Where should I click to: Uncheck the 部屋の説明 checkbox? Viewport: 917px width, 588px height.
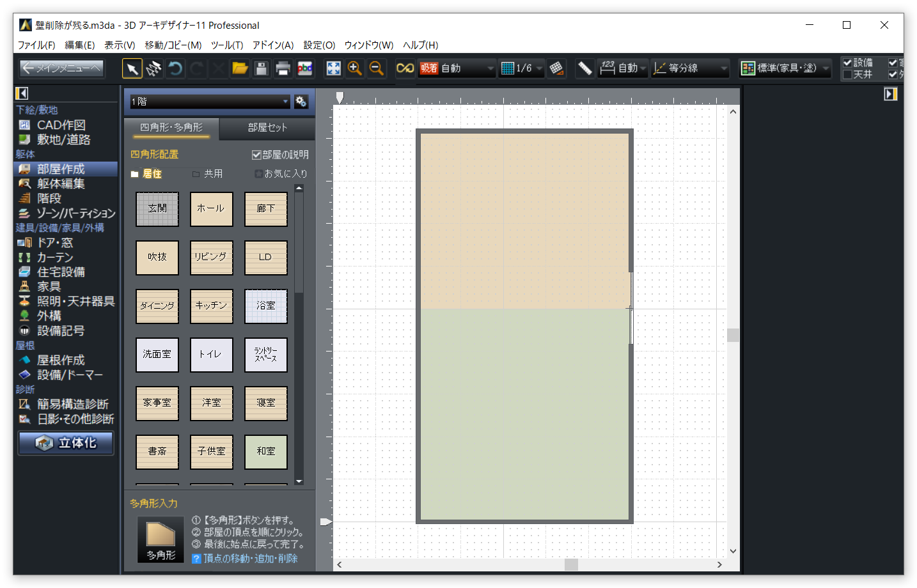(256, 155)
